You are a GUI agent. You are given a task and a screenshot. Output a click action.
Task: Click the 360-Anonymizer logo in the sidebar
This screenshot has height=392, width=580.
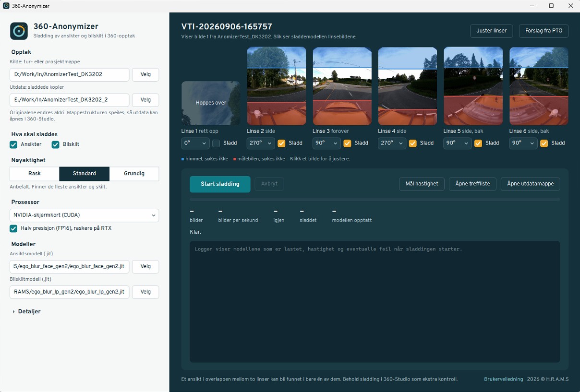19,31
